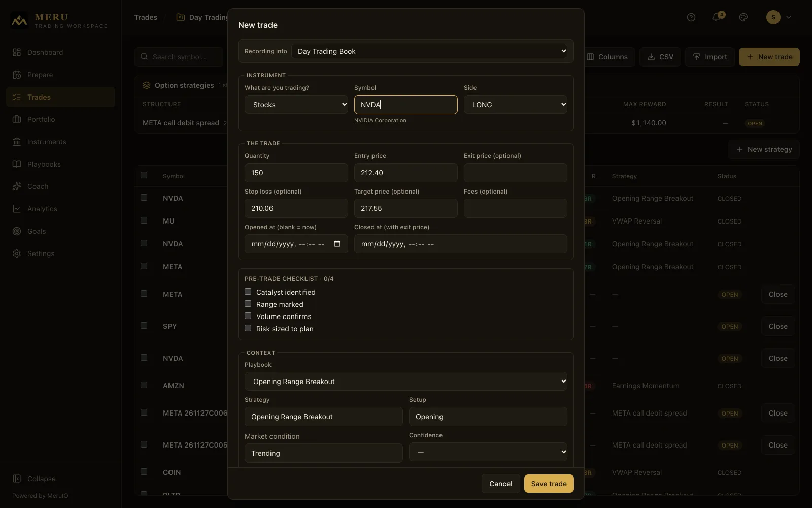Click Cancel in New trade dialog

[501, 484]
